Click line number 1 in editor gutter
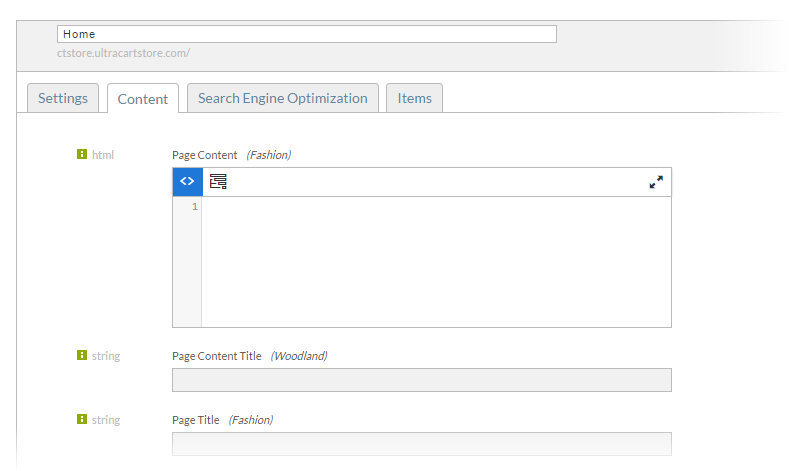 coord(195,207)
